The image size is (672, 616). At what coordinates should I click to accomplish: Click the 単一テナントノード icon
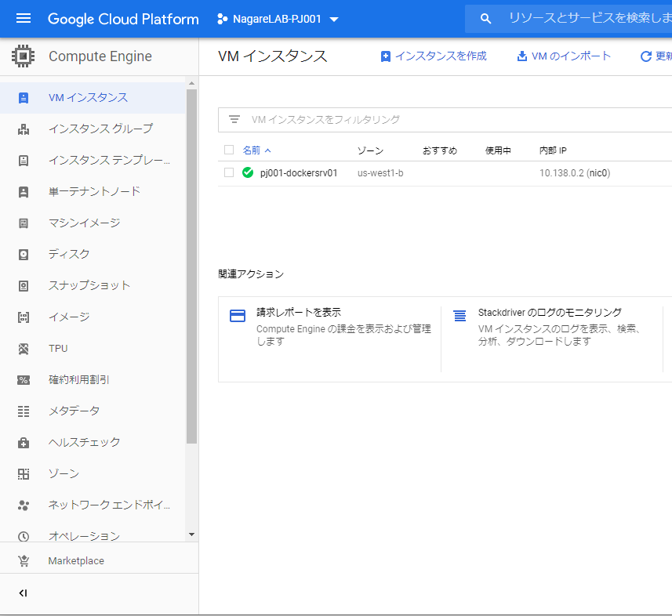pos(24,191)
